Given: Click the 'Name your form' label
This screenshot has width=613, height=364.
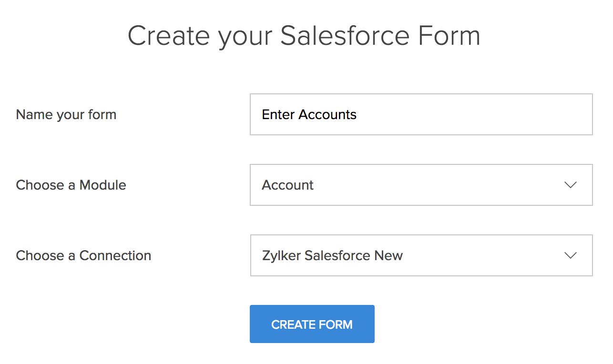Looking at the screenshot, I should pos(66,114).
